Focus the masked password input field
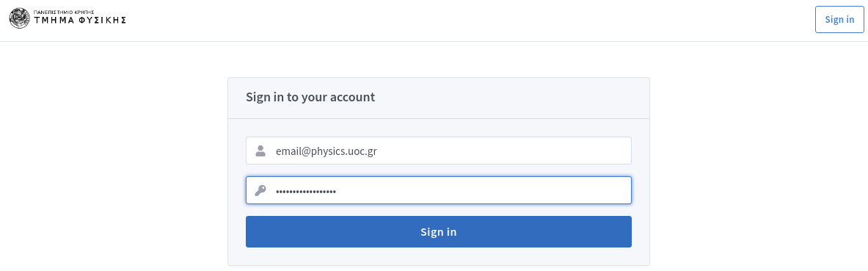The width and height of the screenshot is (868, 271). tap(439, 190)
